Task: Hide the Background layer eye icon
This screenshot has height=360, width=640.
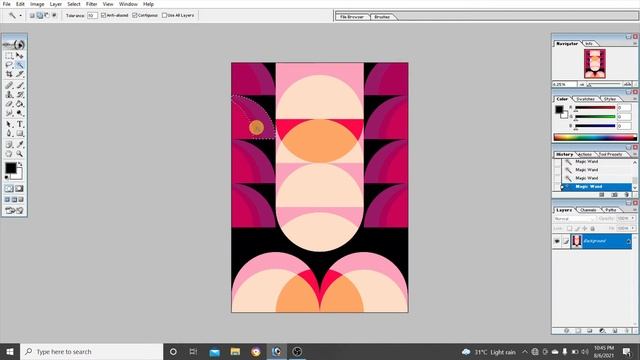Action: coord(557,241)
